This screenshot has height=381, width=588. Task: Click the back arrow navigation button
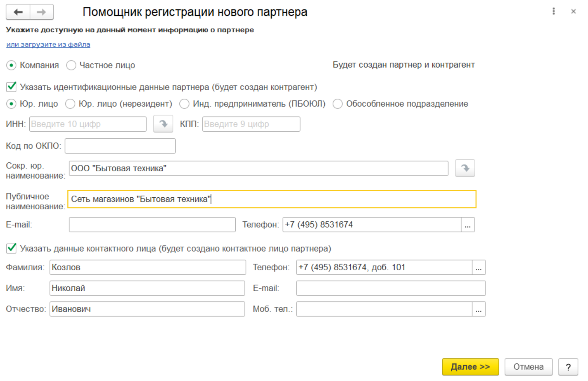(x=18, y=12)
